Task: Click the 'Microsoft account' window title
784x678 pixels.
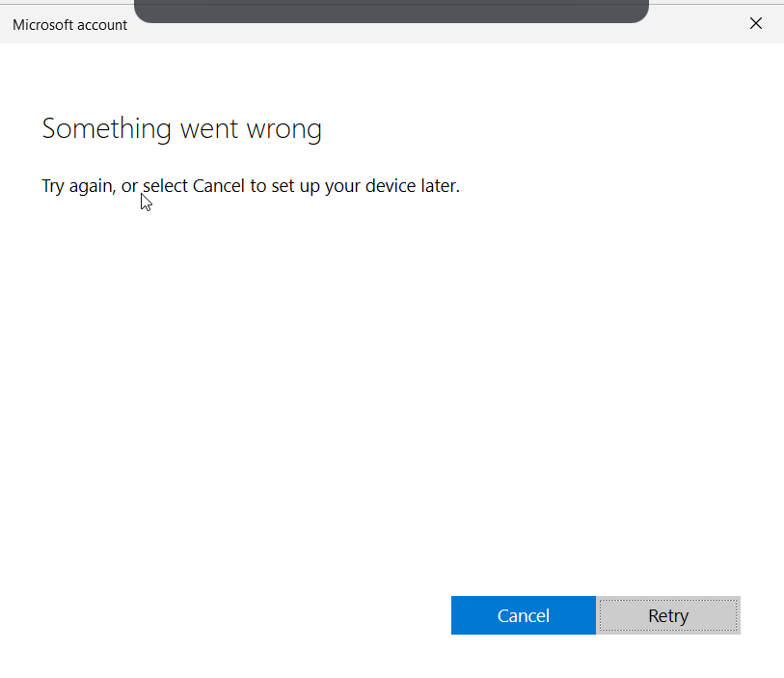Action: pyautogui.click(x=70, y=25)
